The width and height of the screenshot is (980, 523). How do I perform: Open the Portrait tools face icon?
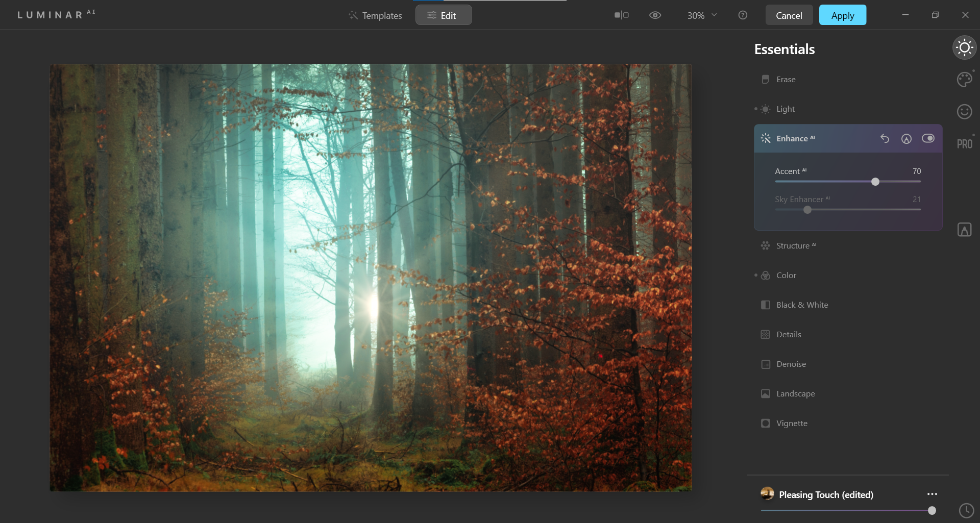pyautogui.click(x=964, y=111)
